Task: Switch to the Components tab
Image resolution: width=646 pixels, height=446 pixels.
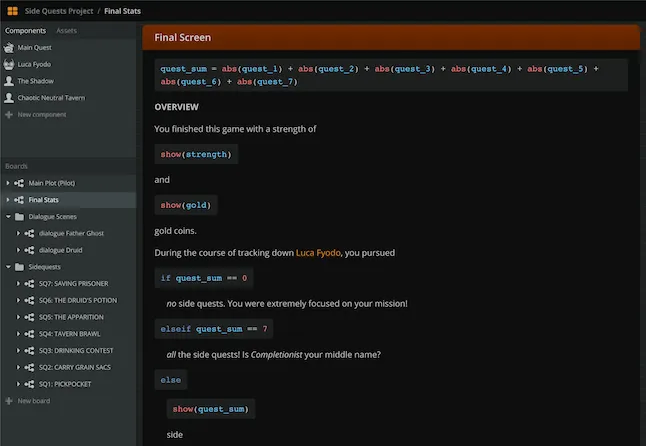Action: pyautogui.click(x=26, y=31)
